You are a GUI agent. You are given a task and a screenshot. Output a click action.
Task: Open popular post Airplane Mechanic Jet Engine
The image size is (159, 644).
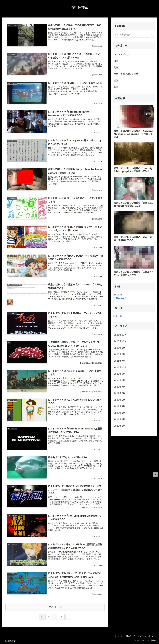pos(134,121)
